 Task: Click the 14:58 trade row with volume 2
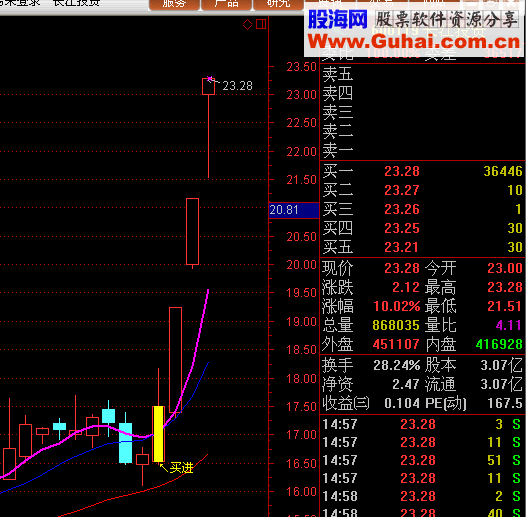coord(422,496)
